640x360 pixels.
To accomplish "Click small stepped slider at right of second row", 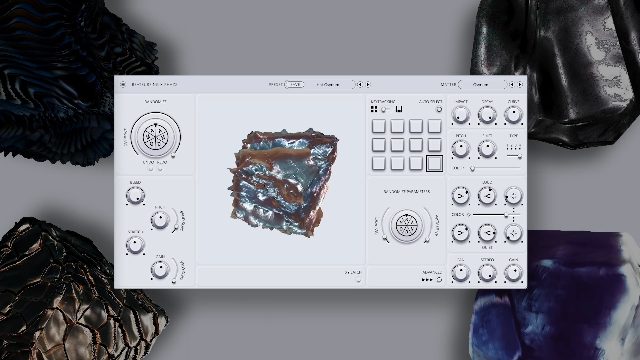I will [514, 156].
